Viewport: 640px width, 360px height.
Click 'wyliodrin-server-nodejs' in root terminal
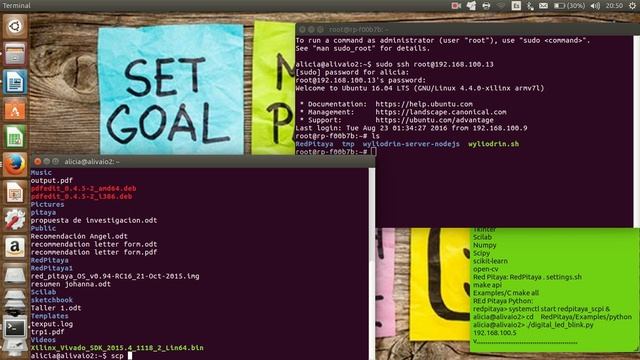(x=411, y=144)
